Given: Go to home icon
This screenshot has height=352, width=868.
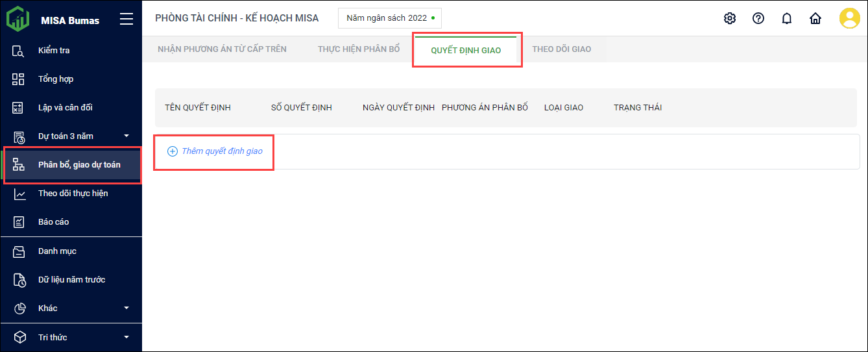Looking at the screenshot, I should click(815, 18).
